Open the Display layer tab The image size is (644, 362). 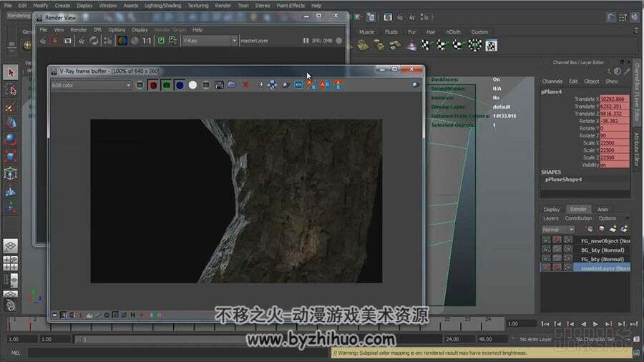point(552,210)
